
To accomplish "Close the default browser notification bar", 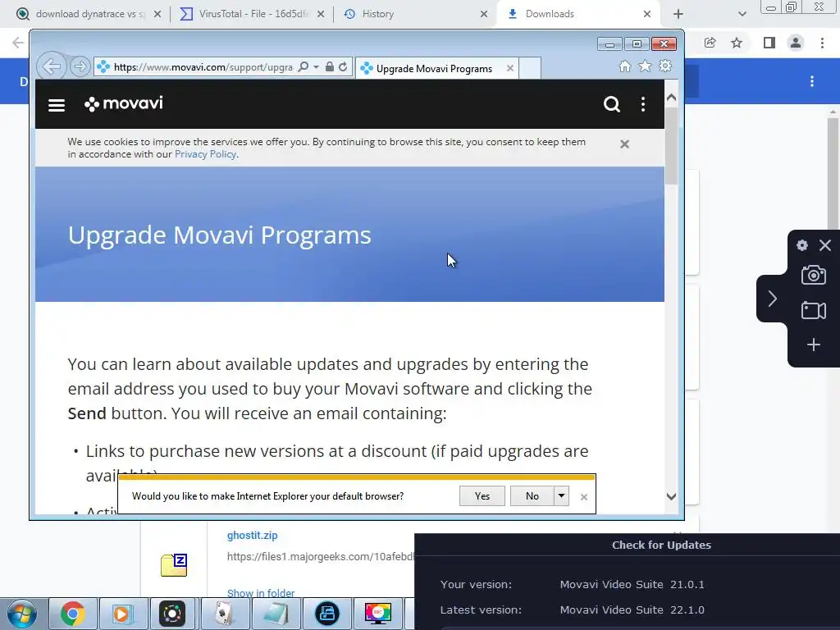I will coord(584,497).
